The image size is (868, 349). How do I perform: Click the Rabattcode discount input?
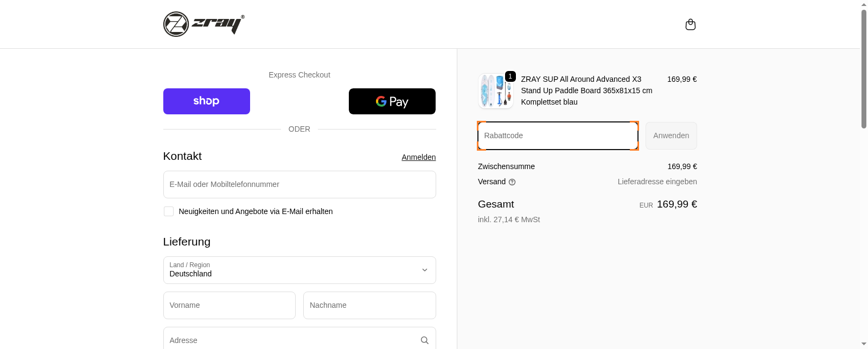point(558,135)
